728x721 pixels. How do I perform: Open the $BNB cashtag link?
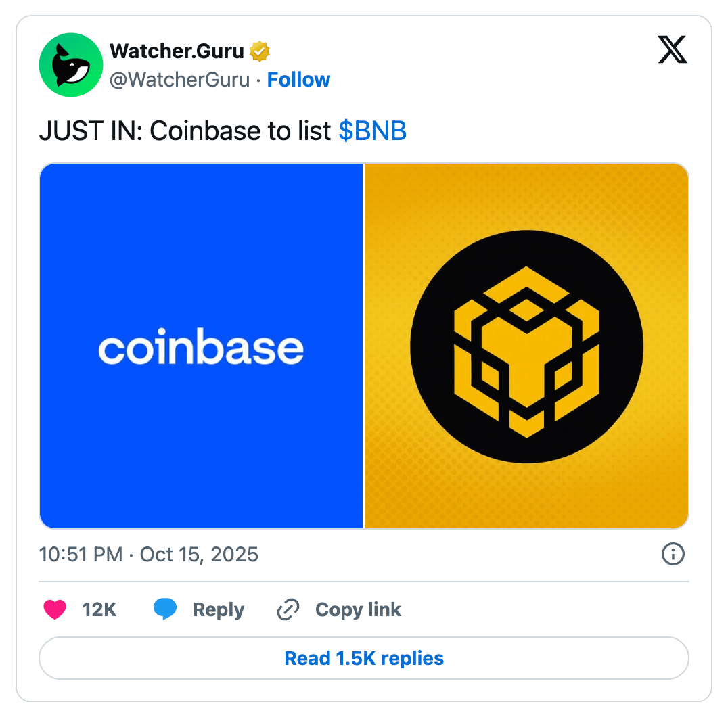[372, 131]
